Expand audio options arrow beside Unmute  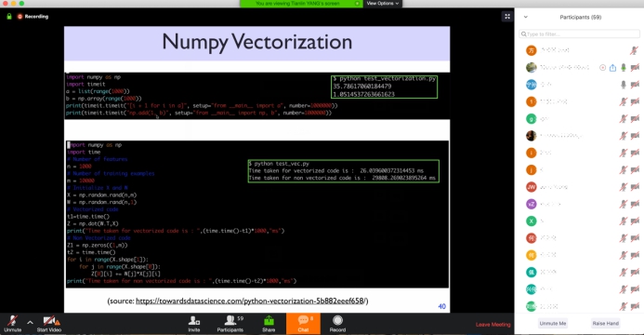click(x=30, y=323)
